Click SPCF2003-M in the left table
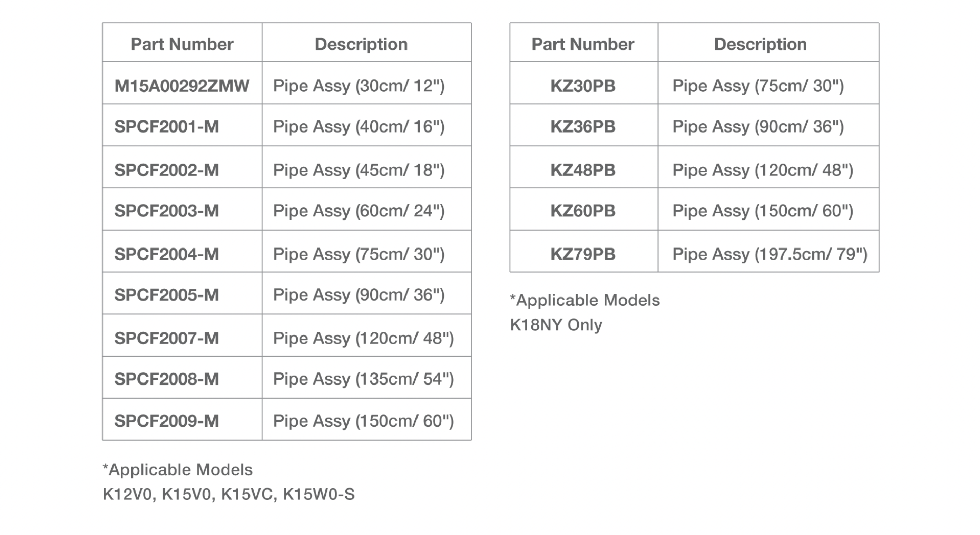The width and height of the screenshot is (980, 535). [x=167, y=211]
